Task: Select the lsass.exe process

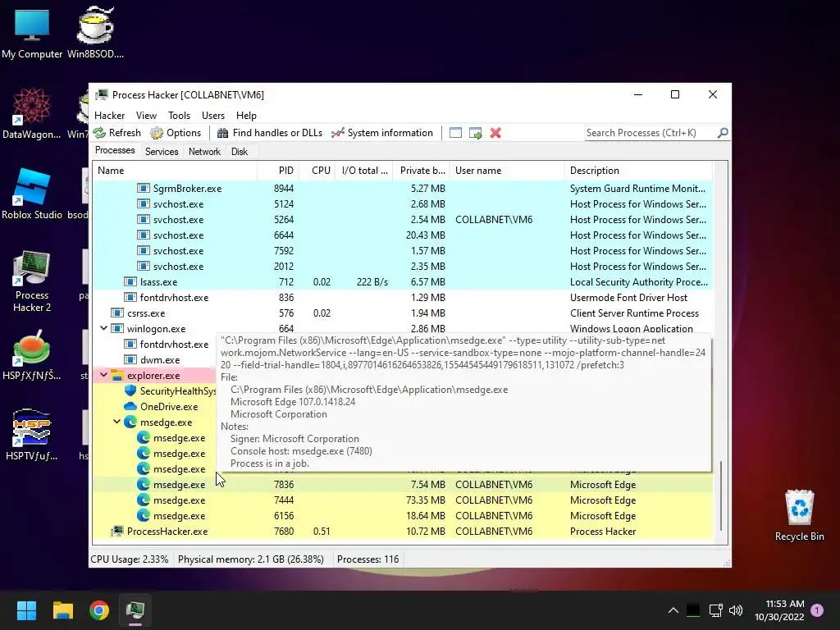Action: (x=403, y=282)
